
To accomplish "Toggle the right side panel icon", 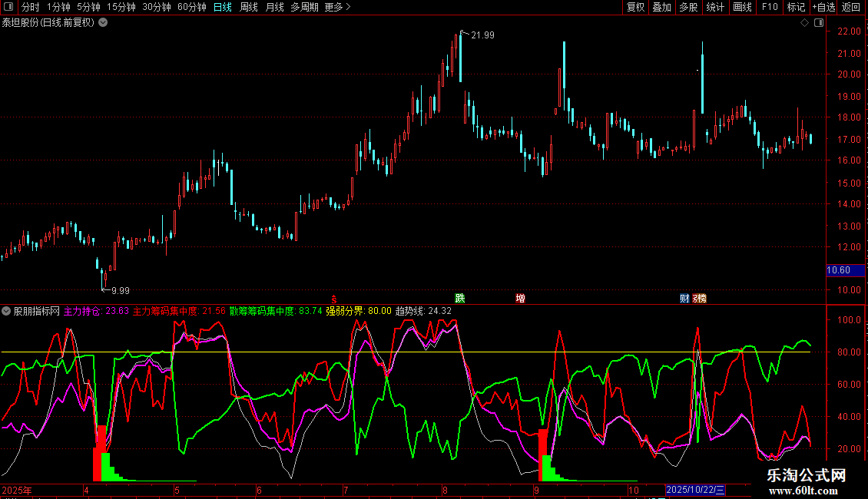I will coord(819,23).
